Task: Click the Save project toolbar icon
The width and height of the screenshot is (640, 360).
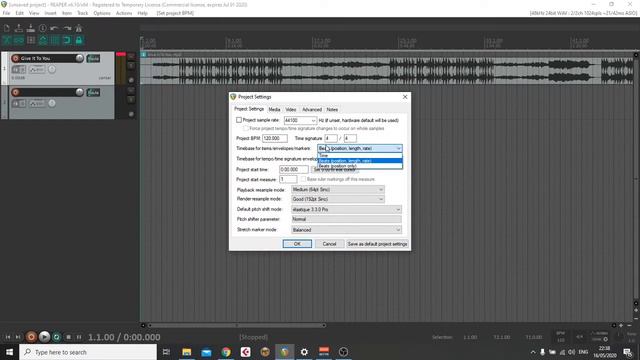Action: (x=31, y=28)
